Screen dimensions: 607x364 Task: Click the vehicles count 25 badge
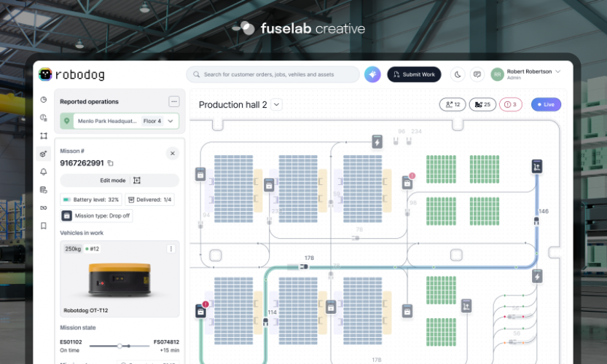(482, 104)
